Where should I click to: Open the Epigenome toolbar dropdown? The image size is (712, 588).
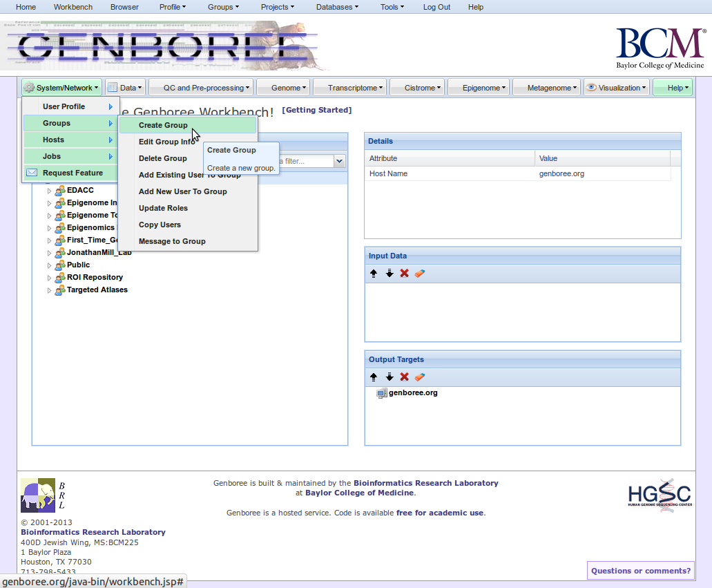point(478,88)
